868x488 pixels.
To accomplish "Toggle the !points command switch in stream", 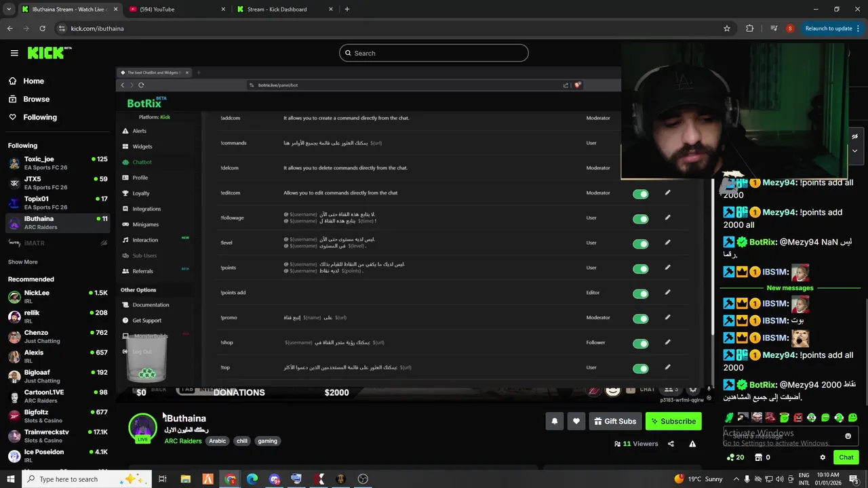I will point(640,269).
